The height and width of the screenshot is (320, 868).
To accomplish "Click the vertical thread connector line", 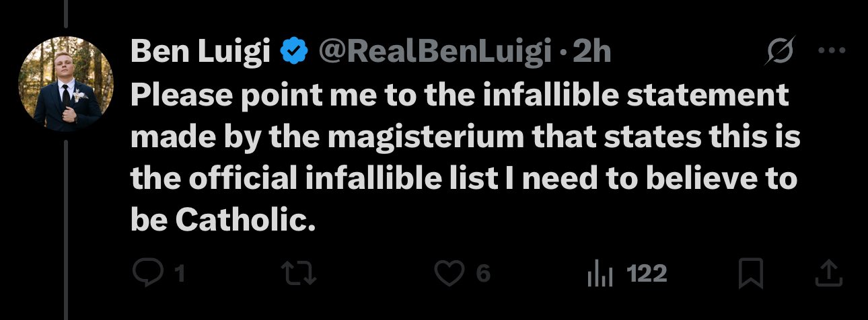I will click(x=65, y=222).
